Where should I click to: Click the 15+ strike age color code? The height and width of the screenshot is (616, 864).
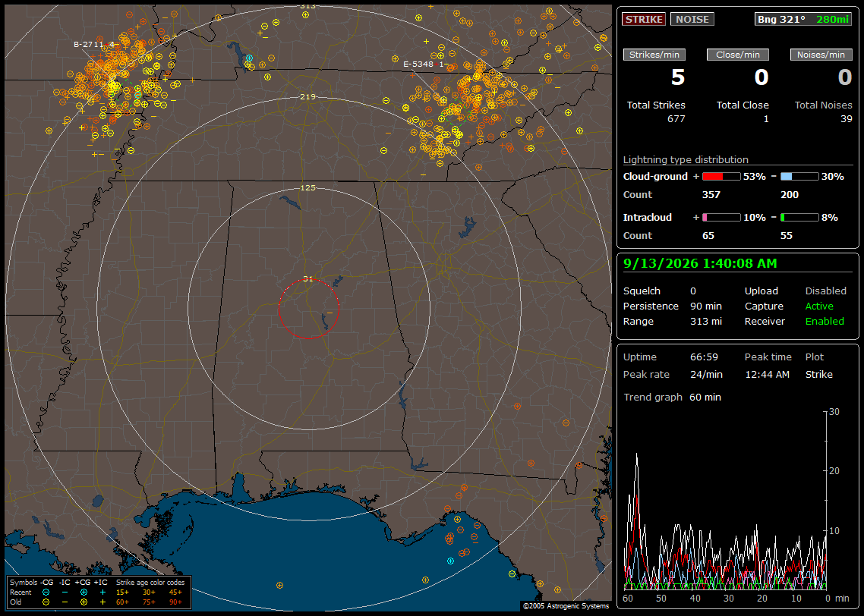122,592
